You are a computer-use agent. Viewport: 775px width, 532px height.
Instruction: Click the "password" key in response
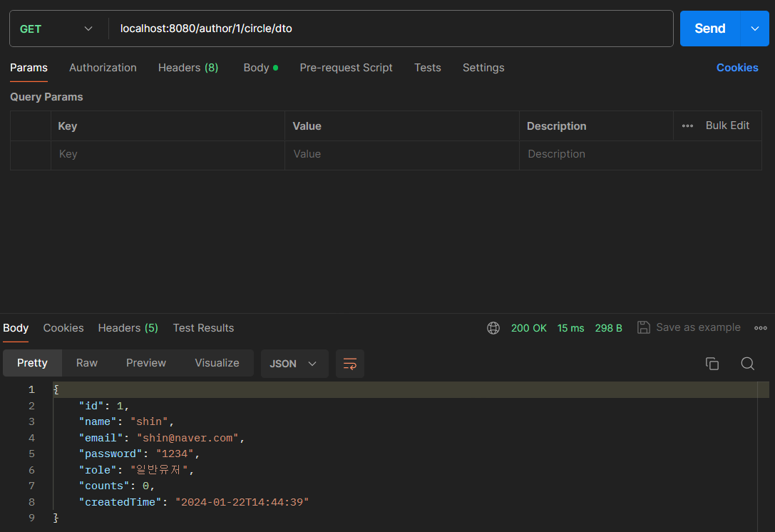pos(111,454)
